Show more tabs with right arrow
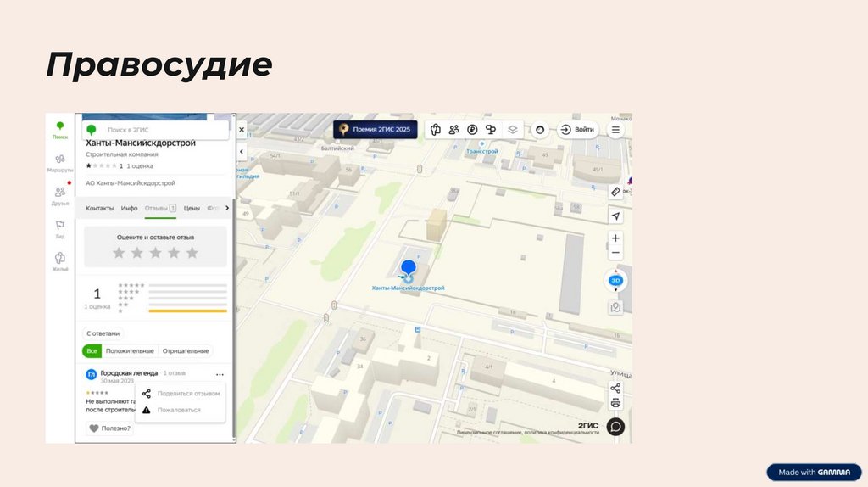 [x=227, y=208]
